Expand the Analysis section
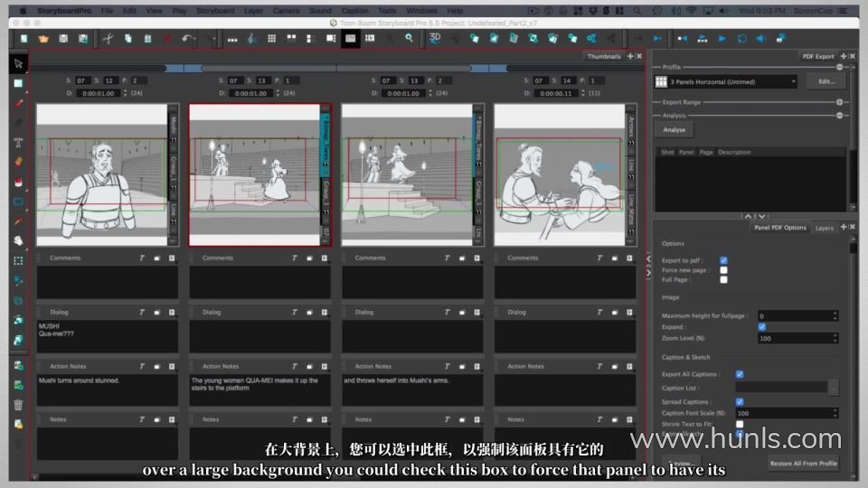Viewport: 868px width, 488px height. point(839,116)
